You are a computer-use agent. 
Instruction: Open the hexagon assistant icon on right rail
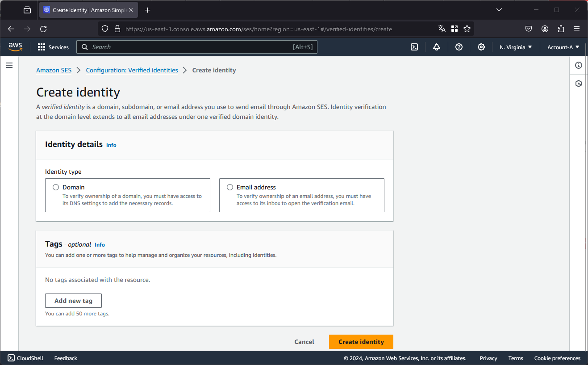pyautogui.click(x=579, y=84)
